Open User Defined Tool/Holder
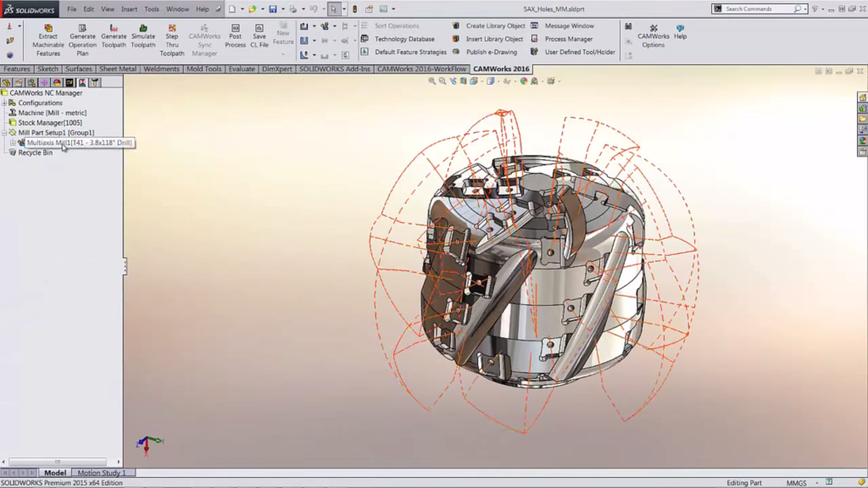868x488 pixels. [x=573, y=52]
